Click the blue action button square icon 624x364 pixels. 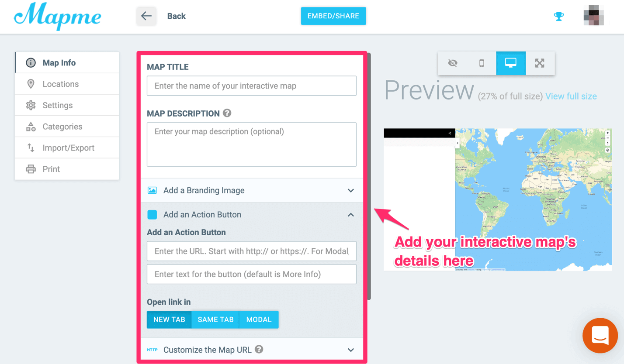(152, 214)
